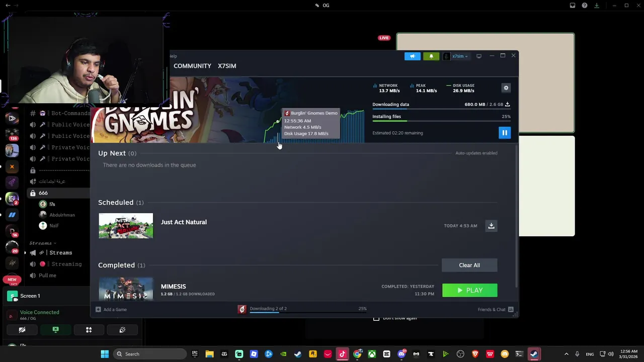Open Steam announcements megaphone button
This screenshot has width=644, height=362.
(412, 56)
